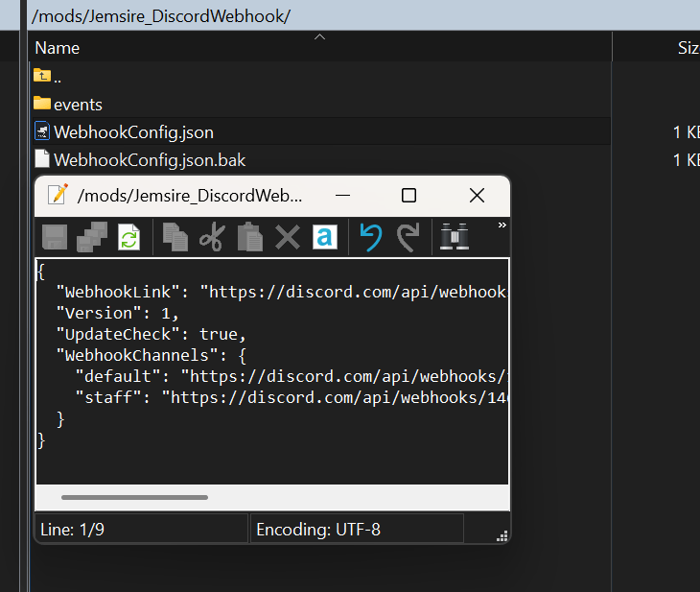Screen dimensions: 700x592
Task: Click the Select All icon
Action: pyautogui.click(x=324, y=237)
